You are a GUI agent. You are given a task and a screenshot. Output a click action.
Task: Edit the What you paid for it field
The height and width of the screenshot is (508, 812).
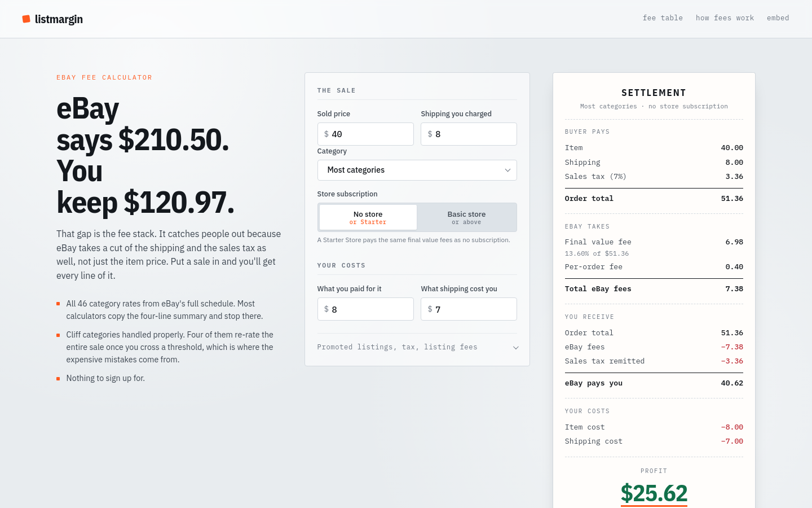[365, 309]
